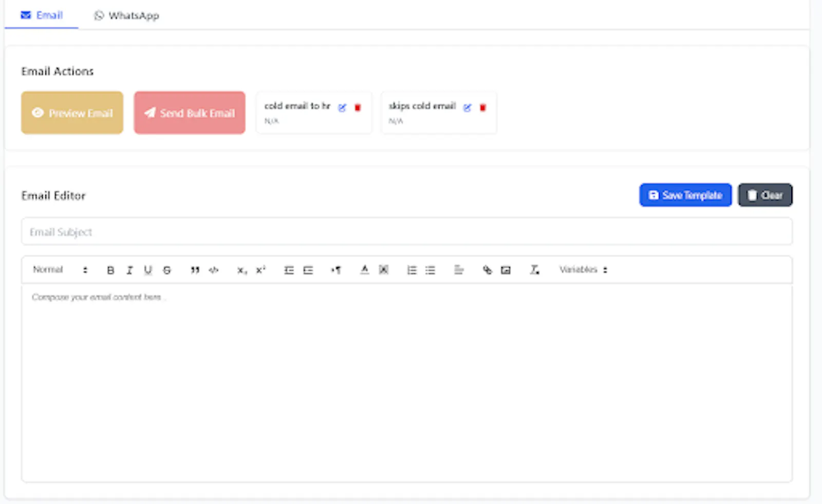
Task: Apply subscript formatting
Action: 242,270
